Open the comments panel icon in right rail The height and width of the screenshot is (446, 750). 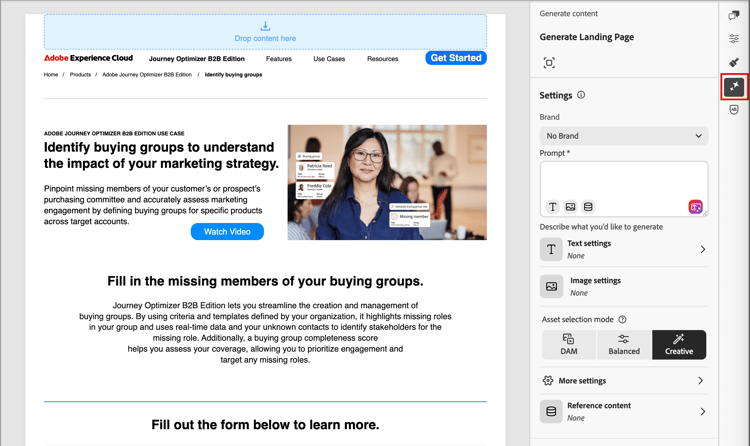tap(734, 15)
